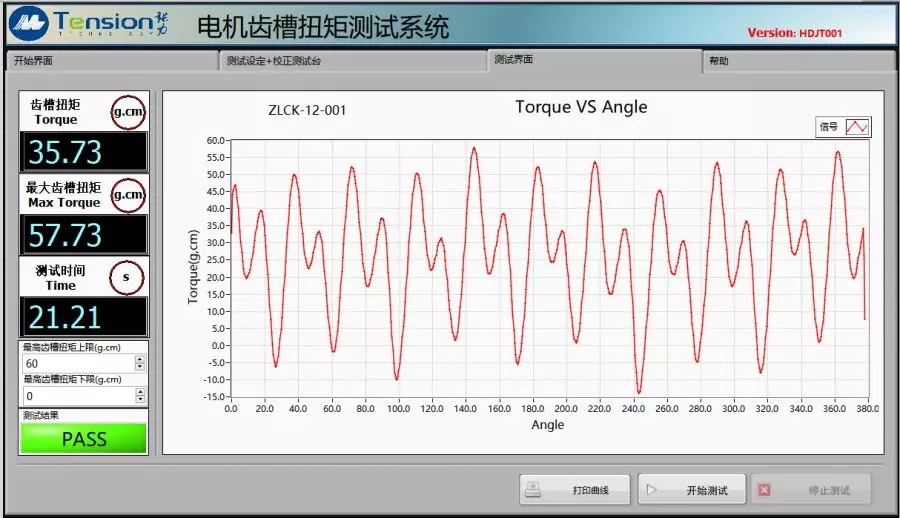
Task: Click the green PASS result indicator
Action: tap(84, 438)
